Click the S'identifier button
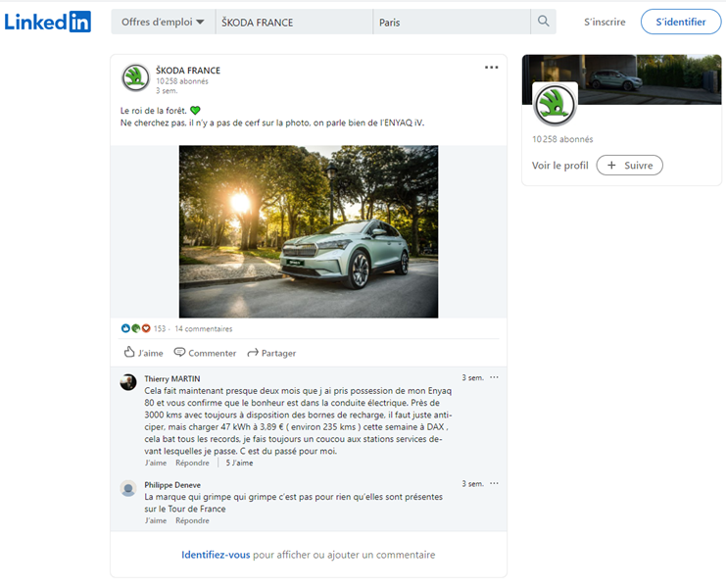The image size is (726, 588). pos(680,22)
